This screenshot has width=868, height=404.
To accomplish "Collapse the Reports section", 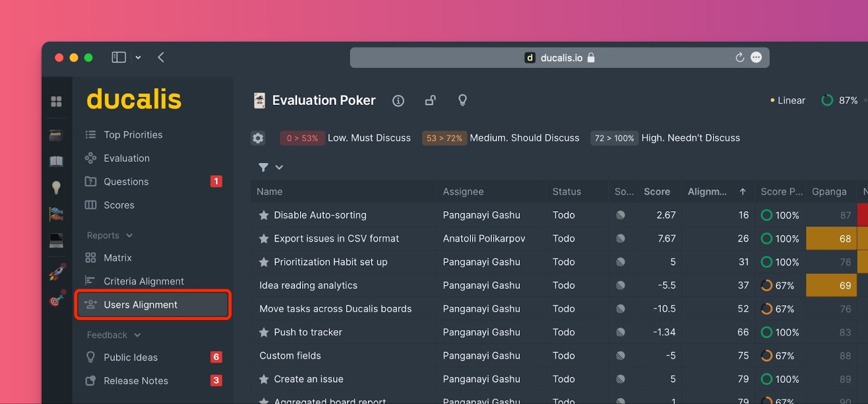I will pos(110,235).
